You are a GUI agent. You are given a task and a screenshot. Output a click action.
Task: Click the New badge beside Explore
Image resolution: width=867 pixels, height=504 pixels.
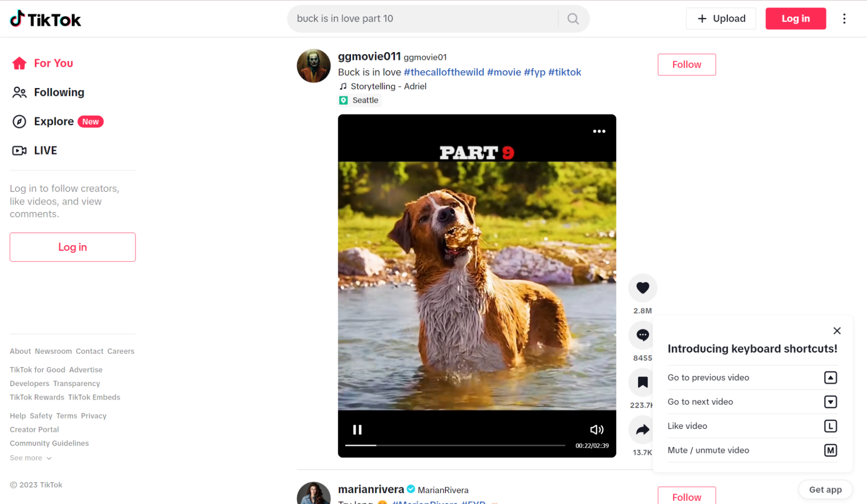90,122
